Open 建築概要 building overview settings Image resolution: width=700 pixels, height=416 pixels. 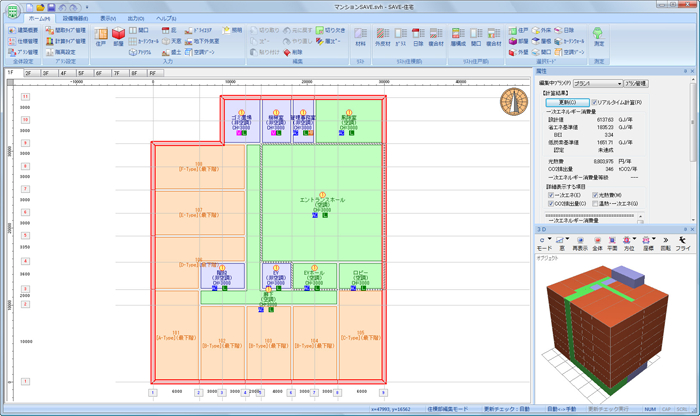point(23,30)
